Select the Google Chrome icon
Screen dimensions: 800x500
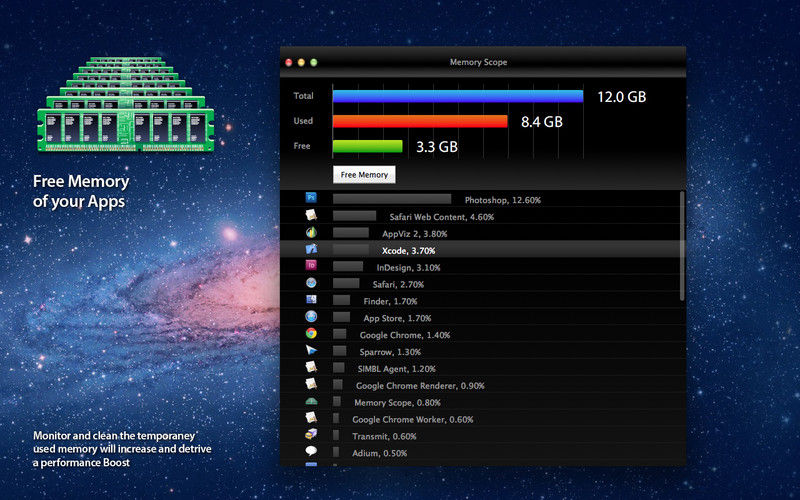tap(311, 334)
